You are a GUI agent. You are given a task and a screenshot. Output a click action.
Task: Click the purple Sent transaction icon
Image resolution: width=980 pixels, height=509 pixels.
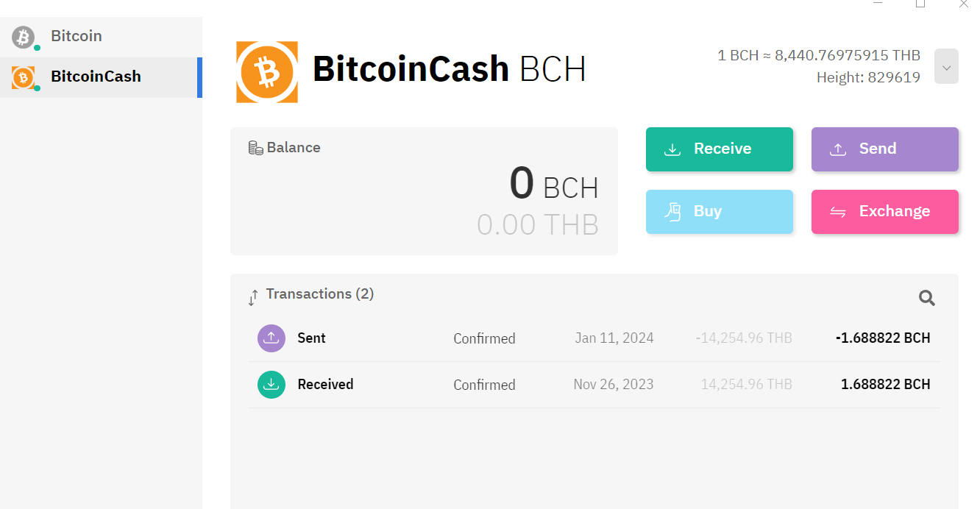click(271, 338)
